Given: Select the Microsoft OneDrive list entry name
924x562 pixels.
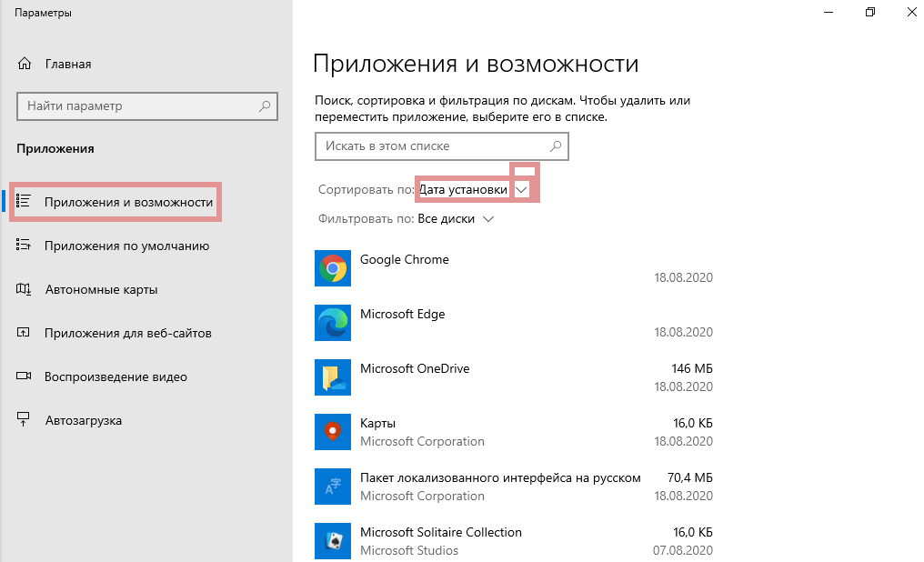Looking at the screenshot, I should click(x=415, y=368).
